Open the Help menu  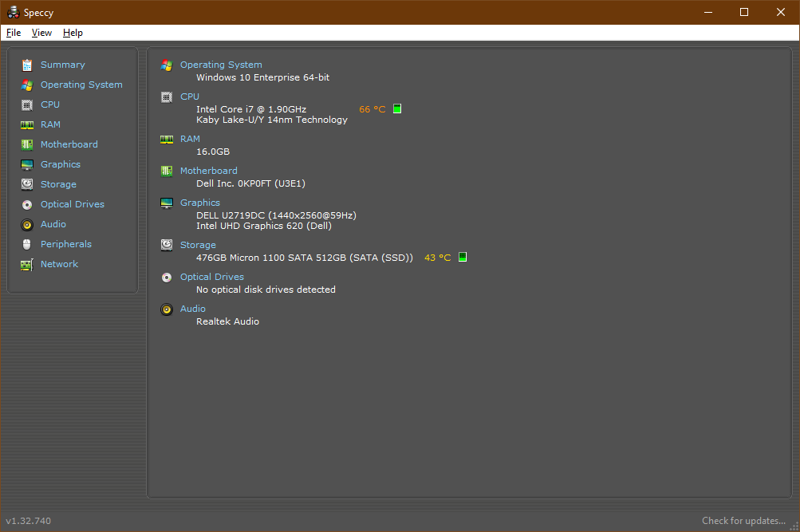73,33
